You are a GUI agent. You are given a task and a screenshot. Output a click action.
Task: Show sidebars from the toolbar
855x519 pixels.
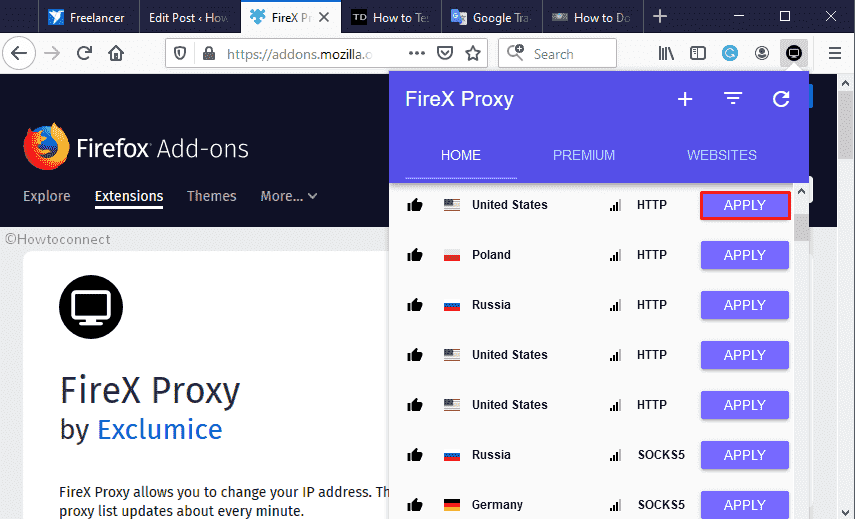click(697, 53)
